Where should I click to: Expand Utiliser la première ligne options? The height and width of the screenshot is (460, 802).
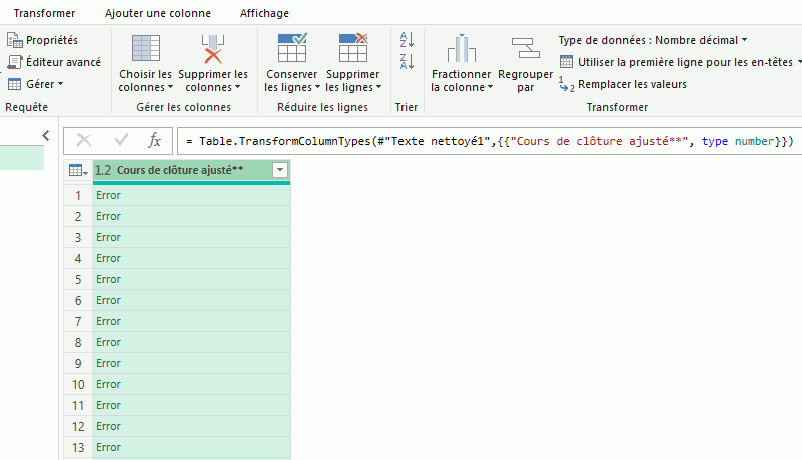tap(797, 63)
